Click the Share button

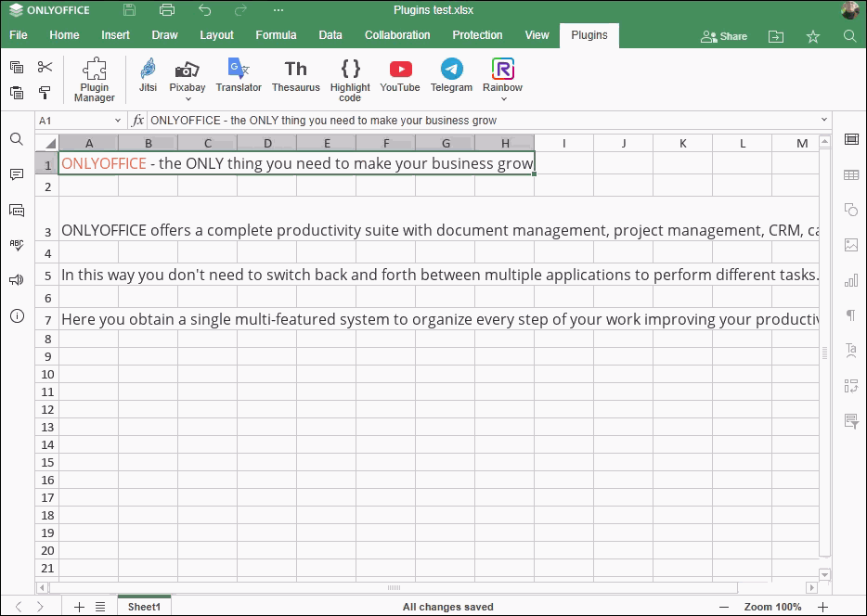(723, 36)
